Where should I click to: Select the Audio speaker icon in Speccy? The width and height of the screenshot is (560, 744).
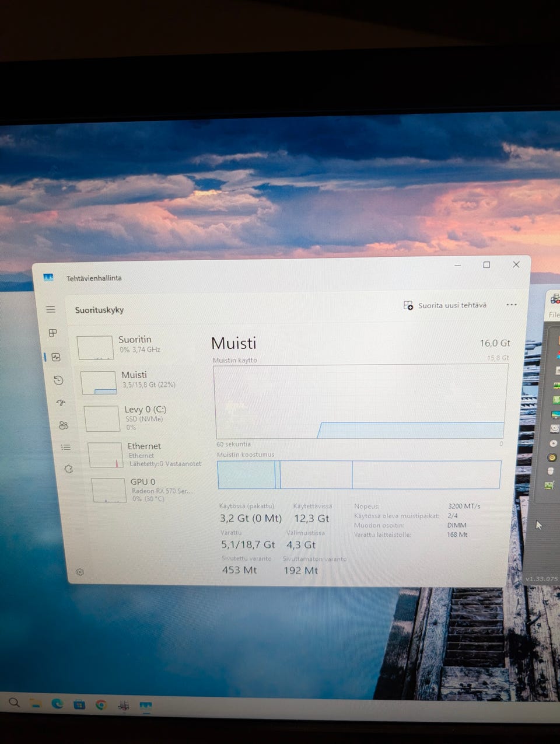(x=552, y=457)
